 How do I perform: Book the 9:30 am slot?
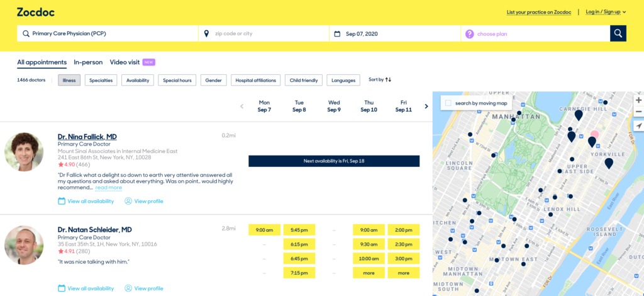point(369,244)
